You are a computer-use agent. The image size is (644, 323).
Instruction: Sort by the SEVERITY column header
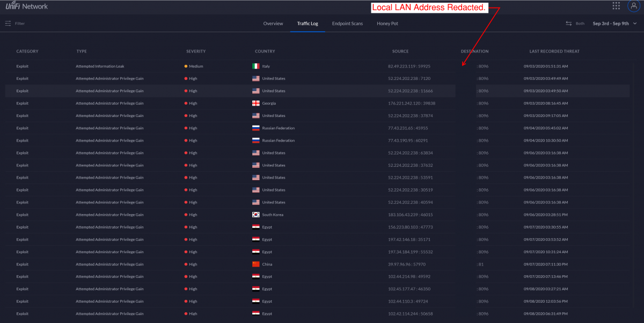196,52
